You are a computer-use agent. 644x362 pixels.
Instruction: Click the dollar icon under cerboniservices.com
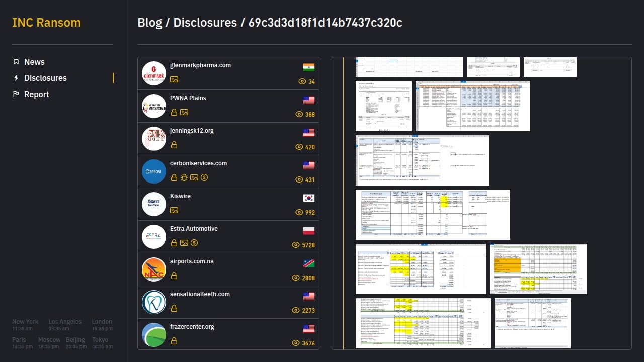tap(204, 177)
